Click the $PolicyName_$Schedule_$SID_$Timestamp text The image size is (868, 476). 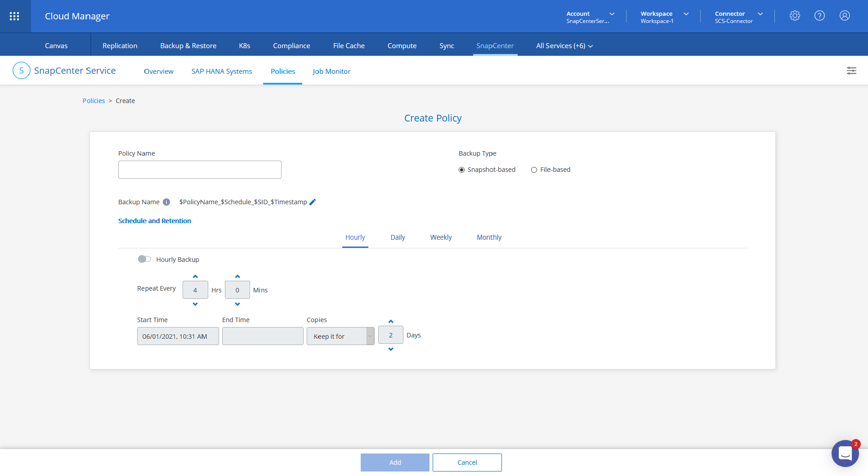pos(243,202)
